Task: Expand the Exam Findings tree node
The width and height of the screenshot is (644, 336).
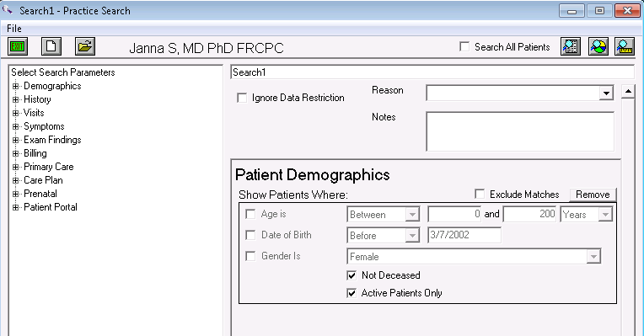Action: coord(16,140)
